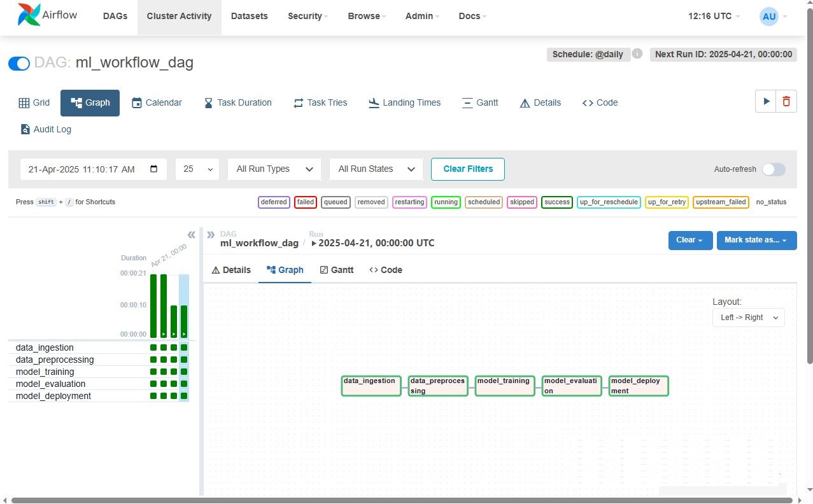Click the upstream_failed status legend badge
The height and width of the screenshot is (504, 813).
721,202
